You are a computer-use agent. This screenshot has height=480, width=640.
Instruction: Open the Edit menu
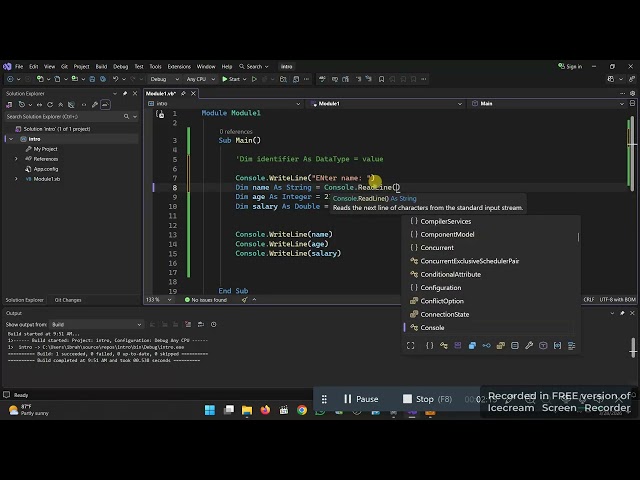[x=33, y=67]
